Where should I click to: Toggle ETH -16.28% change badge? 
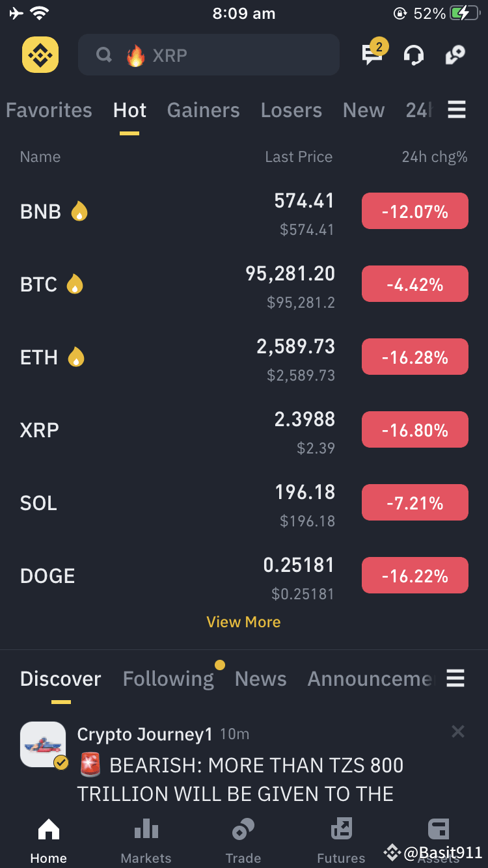point(415,357)
